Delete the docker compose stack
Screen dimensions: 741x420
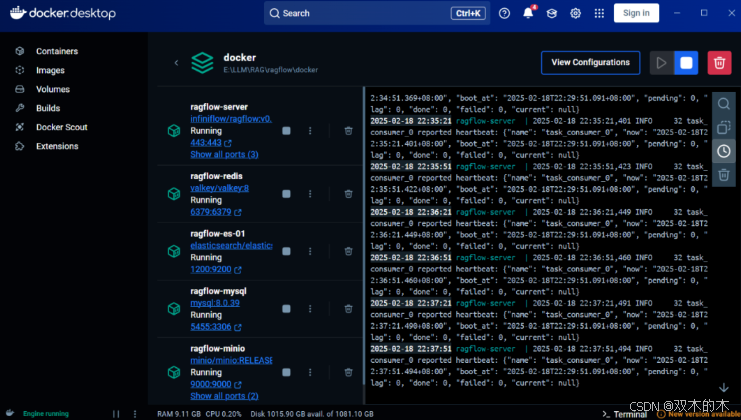719,62
